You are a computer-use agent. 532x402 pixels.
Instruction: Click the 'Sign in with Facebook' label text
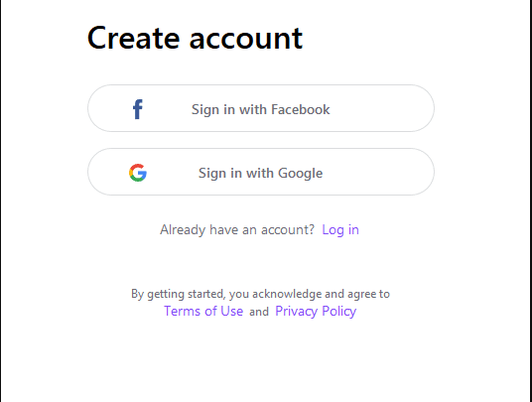click(261, 109)
